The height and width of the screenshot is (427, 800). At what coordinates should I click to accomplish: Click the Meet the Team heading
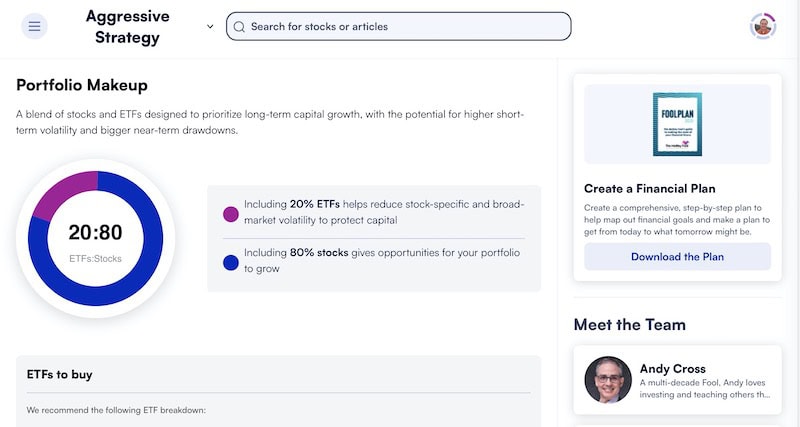(630, 324)
